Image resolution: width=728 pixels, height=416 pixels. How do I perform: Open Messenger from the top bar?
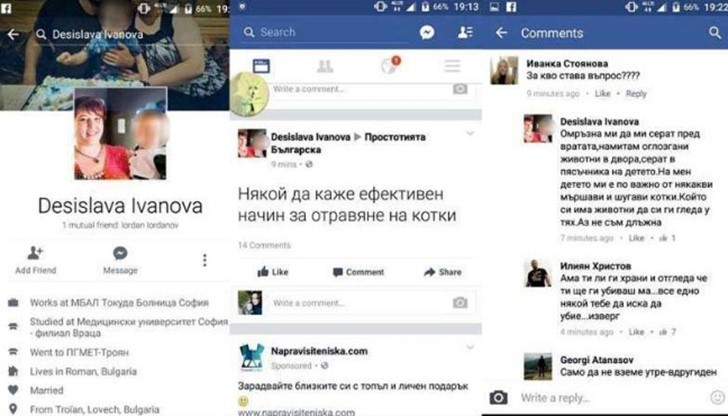(427, 32)
